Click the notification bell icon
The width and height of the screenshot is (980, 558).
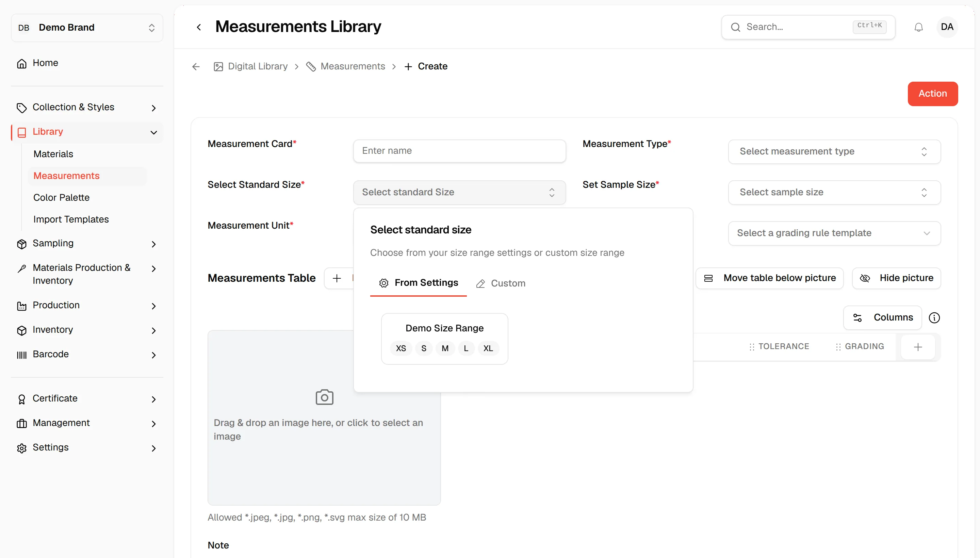(918, 27)
